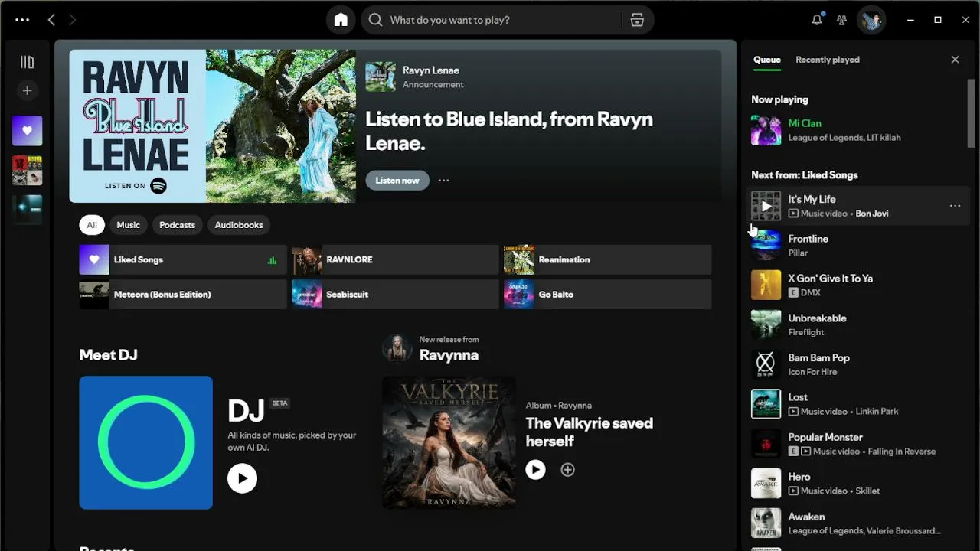This screenshot has height=551, width=980.
Task: Open now playing track Mi Clan
Action: pos(805,123)
